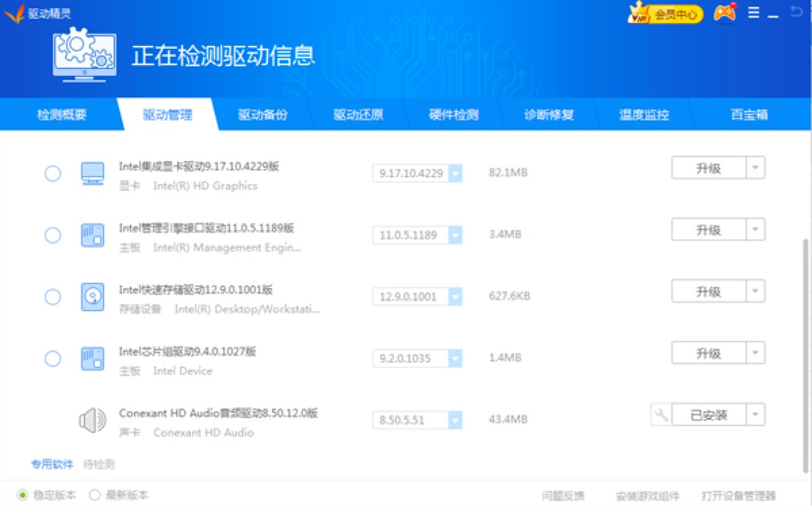The image size is (812, 506).
Task: Switch to the 驱动备份 tab
Action: pos(263,114)
